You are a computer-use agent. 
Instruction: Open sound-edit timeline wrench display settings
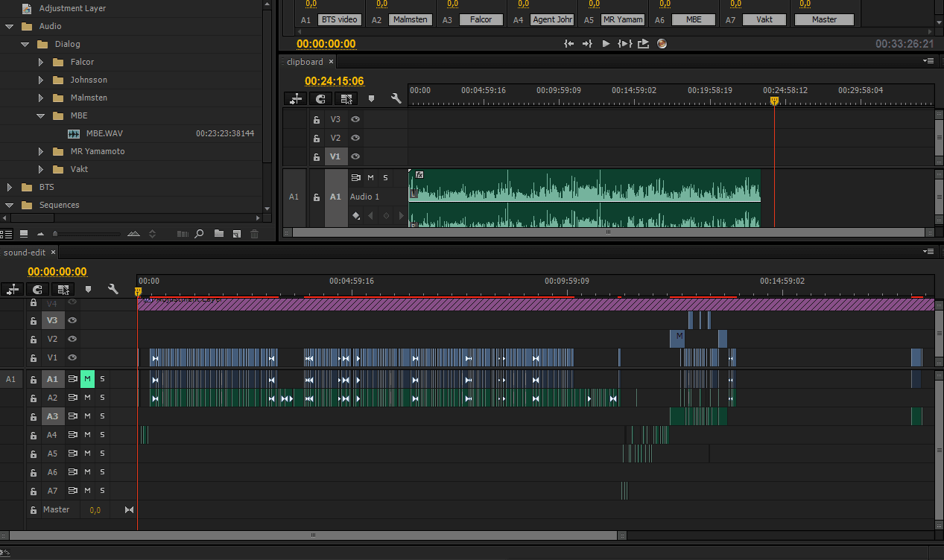[113, 289]
